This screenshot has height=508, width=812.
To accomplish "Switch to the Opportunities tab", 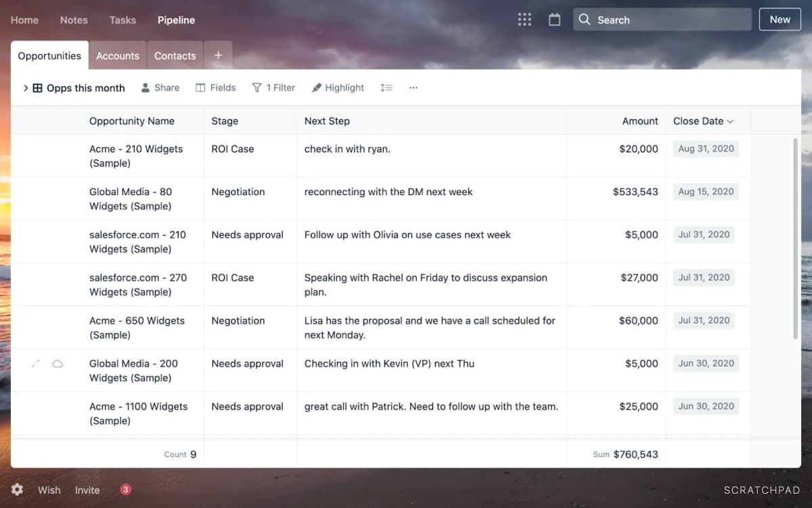I will pos(49,56).
